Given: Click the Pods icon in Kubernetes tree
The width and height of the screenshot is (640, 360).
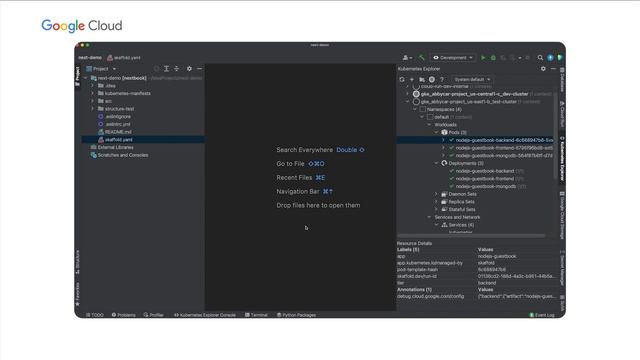Looking at the screenshot, I should (x=444, y=132).
